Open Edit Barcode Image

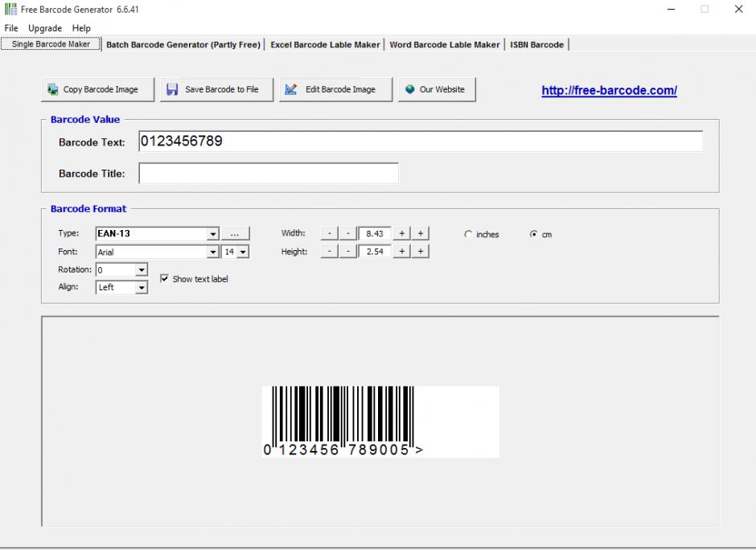pos(335,90)
